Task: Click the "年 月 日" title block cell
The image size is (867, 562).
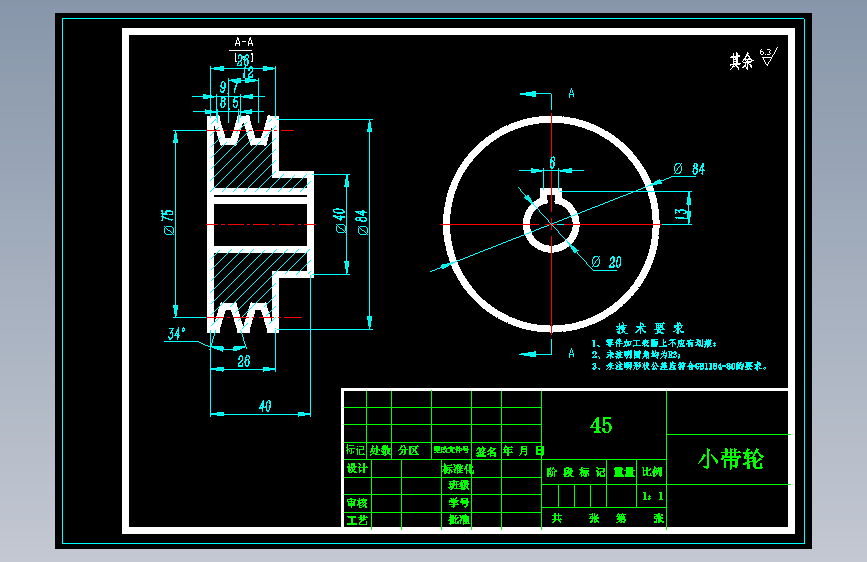Action: [x=524, y=451]
